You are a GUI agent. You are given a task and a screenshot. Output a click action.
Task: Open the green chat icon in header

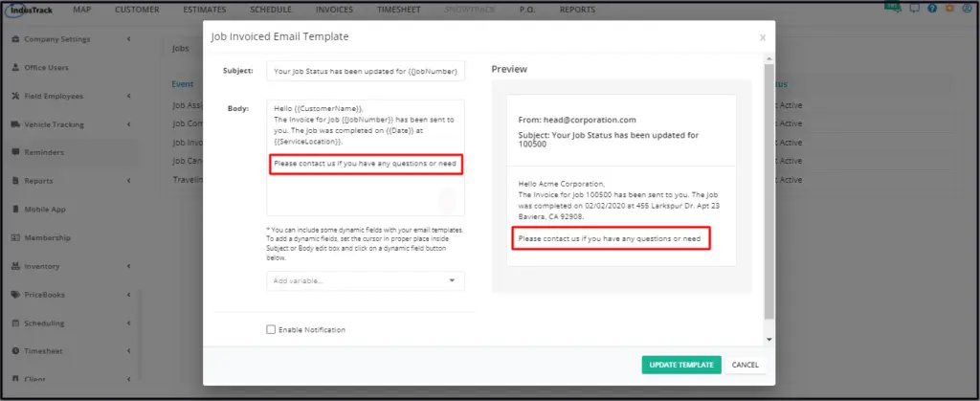891,7
